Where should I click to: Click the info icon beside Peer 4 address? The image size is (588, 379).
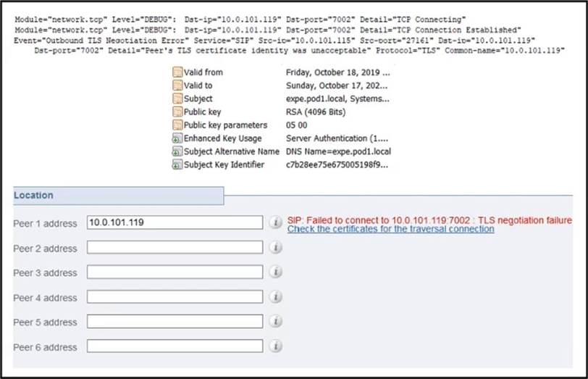275,297
